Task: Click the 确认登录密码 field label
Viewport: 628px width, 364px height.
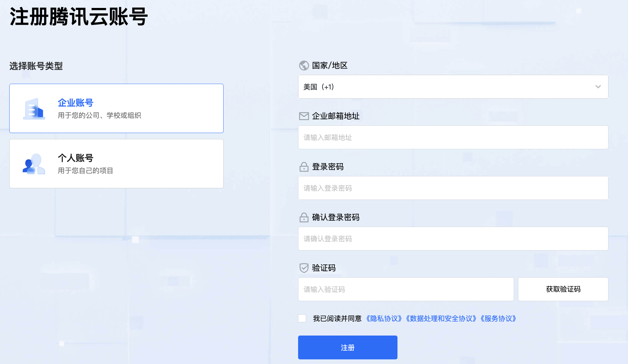Action: [x=336, y=217]
